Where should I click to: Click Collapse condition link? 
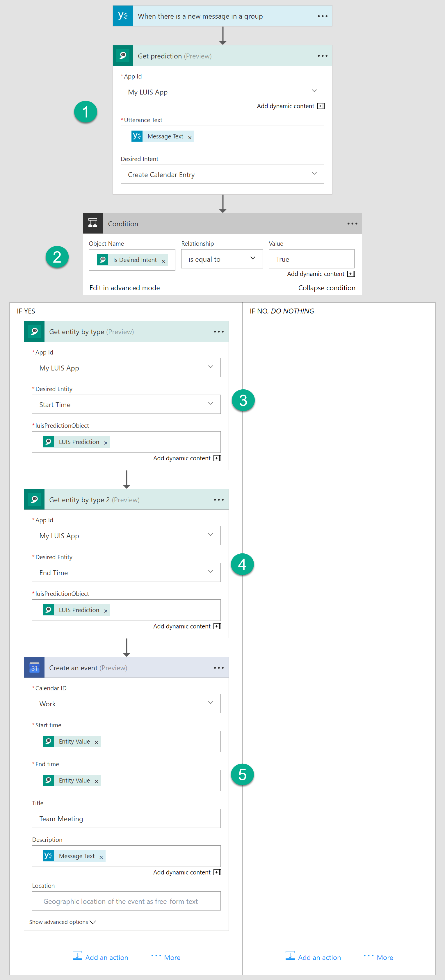coord(326,288)
